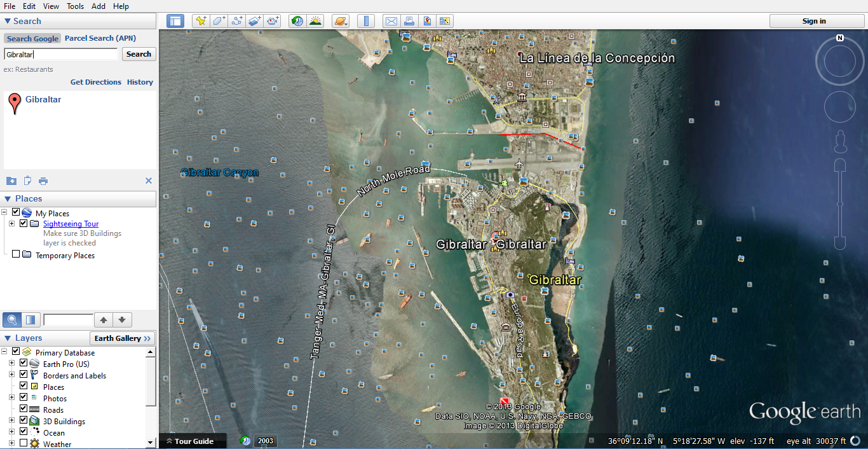Add an image overlay
Image resolution: width=868 pixels, height=449 pixels.
point(255,21)
